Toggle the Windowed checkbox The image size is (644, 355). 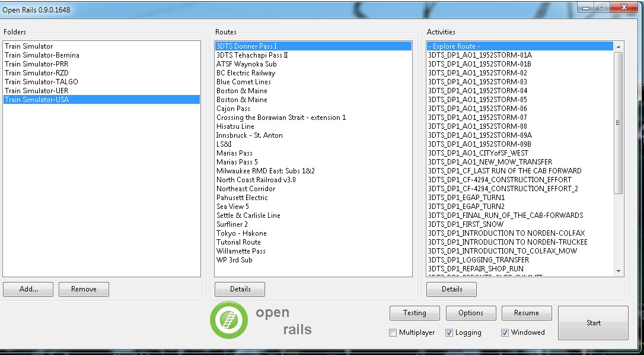505,333
